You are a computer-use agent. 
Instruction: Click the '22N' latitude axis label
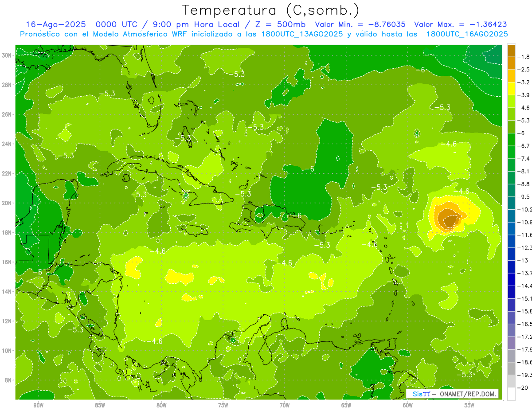point(7,173)
